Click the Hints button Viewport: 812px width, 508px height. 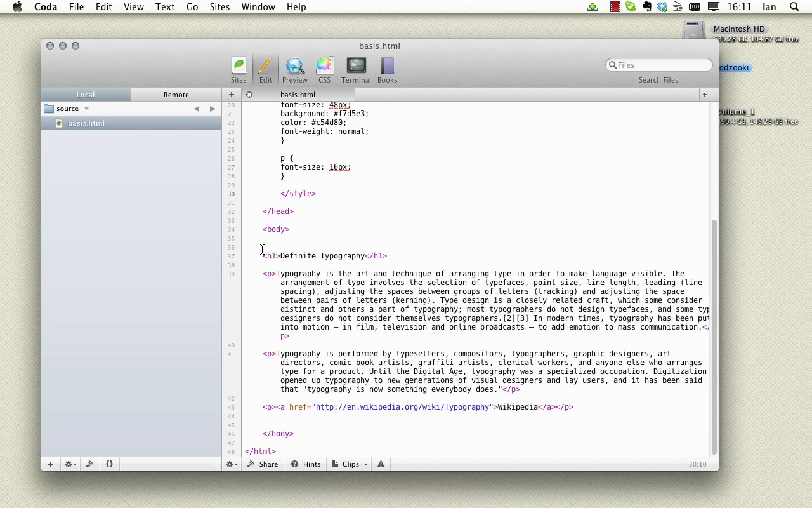click(x=306, y=464)
